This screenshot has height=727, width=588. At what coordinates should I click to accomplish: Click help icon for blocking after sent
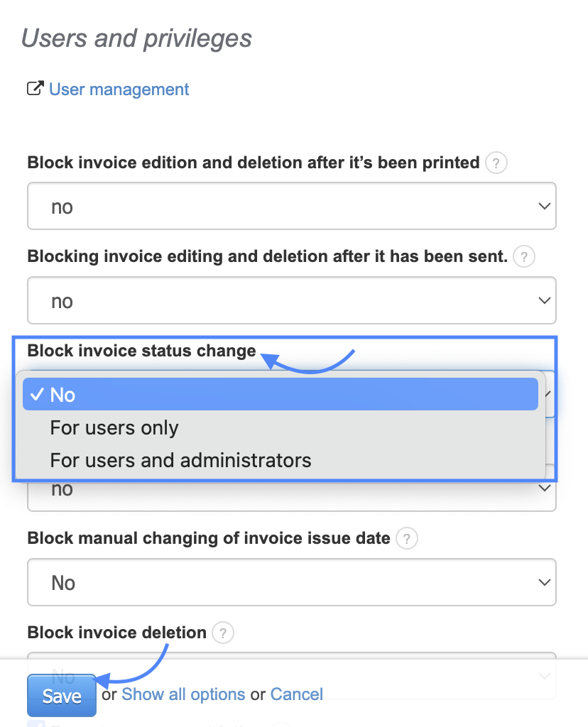pyautogui.click(x=523, y=257)
